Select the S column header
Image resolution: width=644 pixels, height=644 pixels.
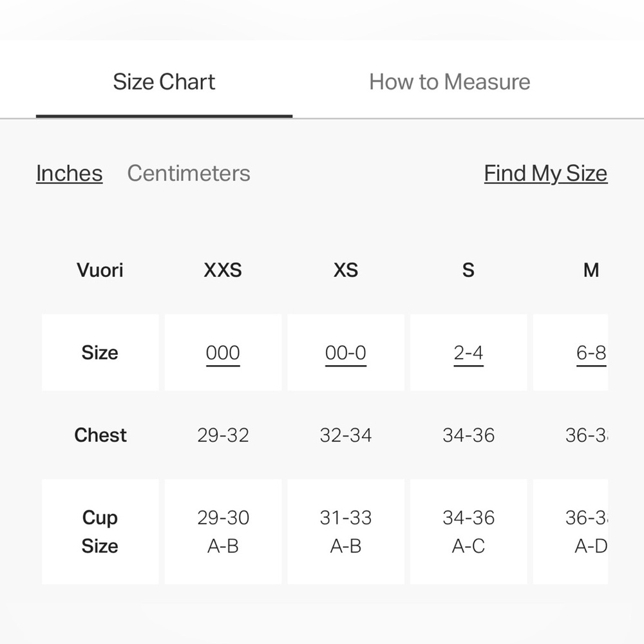pos(468,270)
